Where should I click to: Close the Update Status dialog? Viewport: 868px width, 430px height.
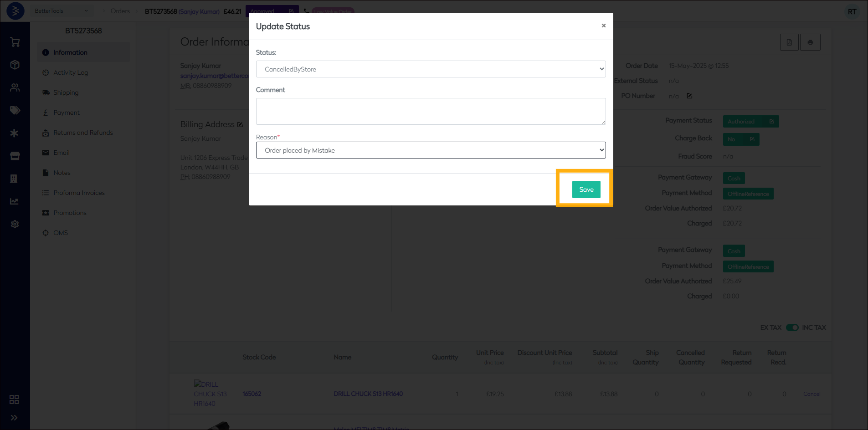click(x=603, y=26)
